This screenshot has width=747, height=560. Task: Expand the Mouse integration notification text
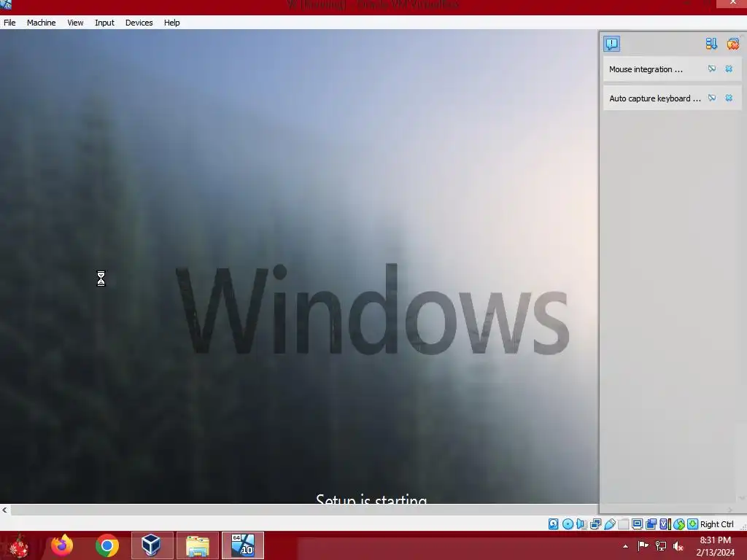pos(646,69)
